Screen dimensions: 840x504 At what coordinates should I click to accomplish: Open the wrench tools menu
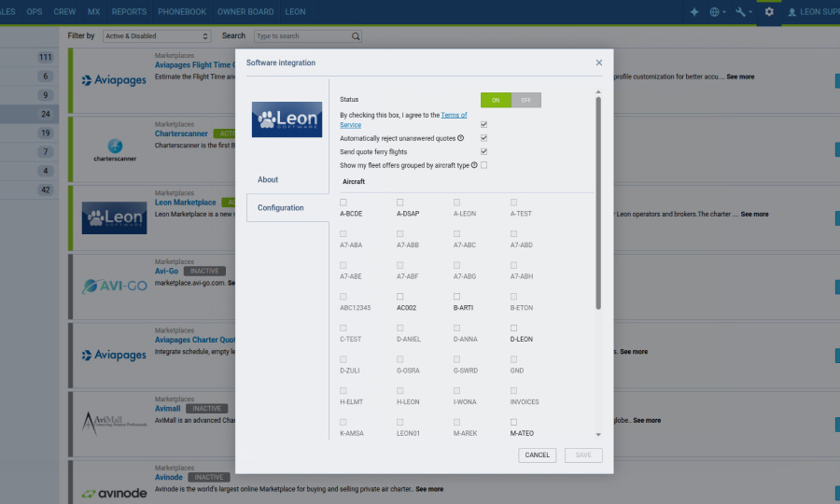(x=744, y=12)
